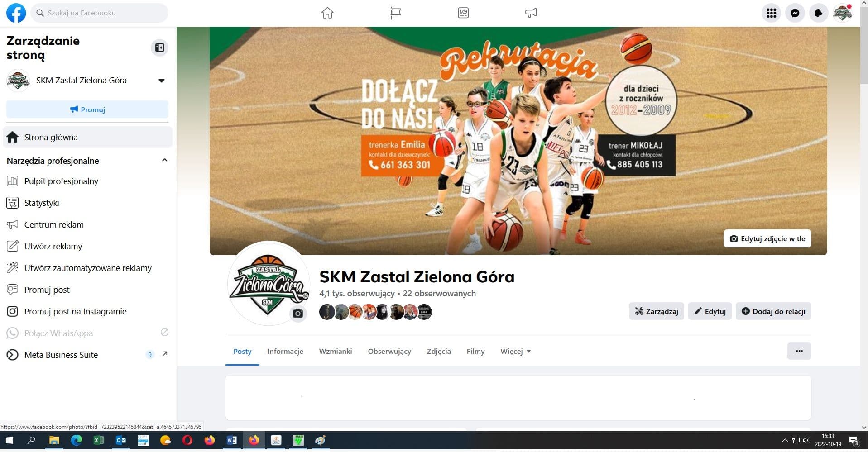The height and width of the screenshot is (452, 868).
Task: Select Promuj post in the sidebar
Action: click(87, 290)
